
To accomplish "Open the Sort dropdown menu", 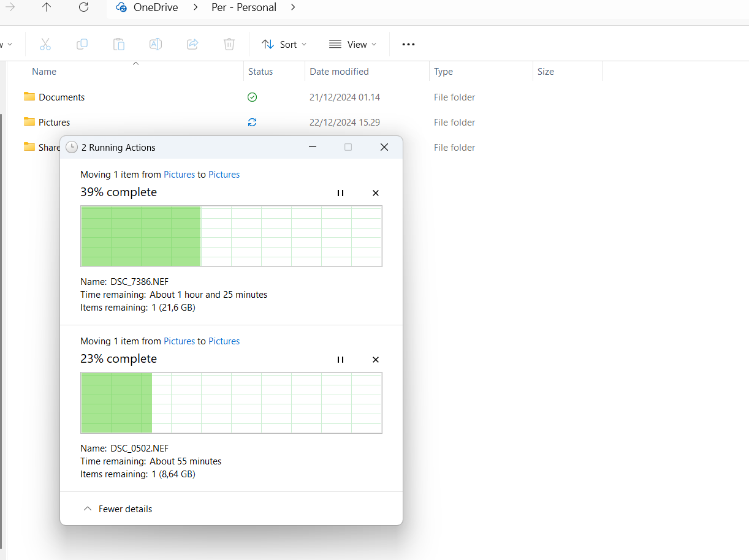I will [284, 44].
